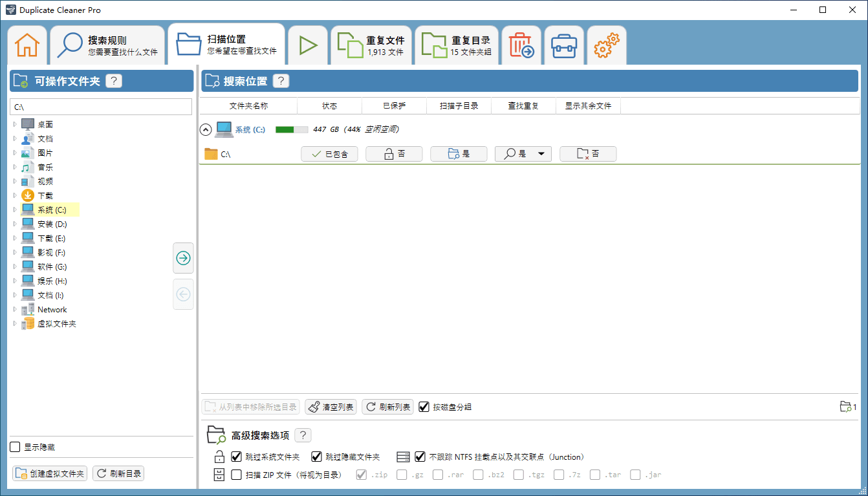The image size is (868, 496).
Task: Open the settings gear
Action: tap(606, 45)
